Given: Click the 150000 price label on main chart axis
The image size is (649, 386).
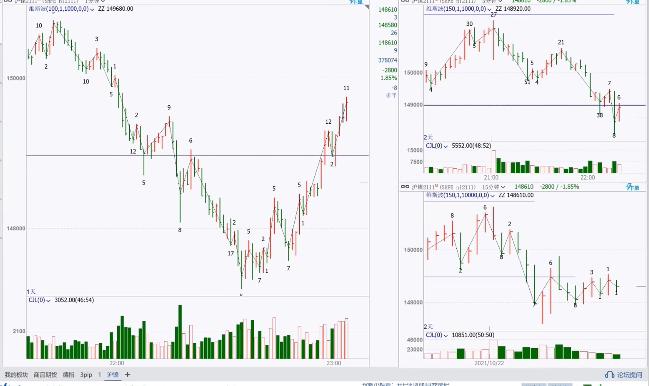Looking at the screenshot, I should pyautogui.click(x=16, y=78).
